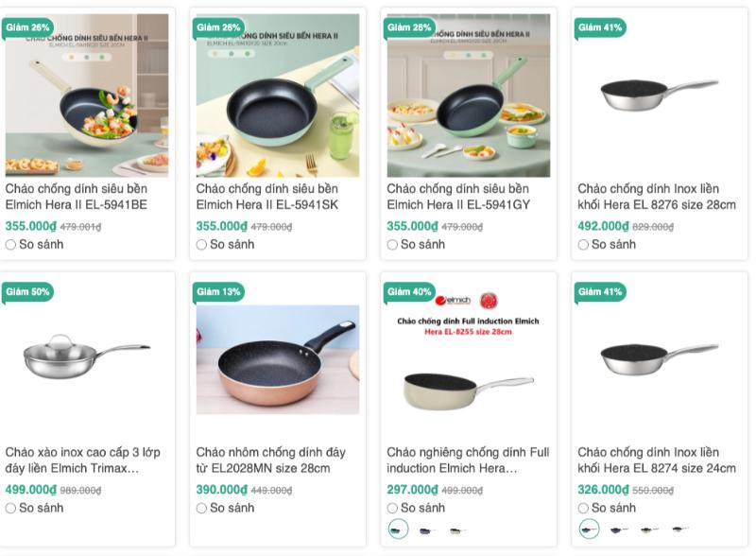
Task: Open 'Chảo nhôm chống dính đáy từ EL2028MN' link
Action: click(x=271, y=460)
